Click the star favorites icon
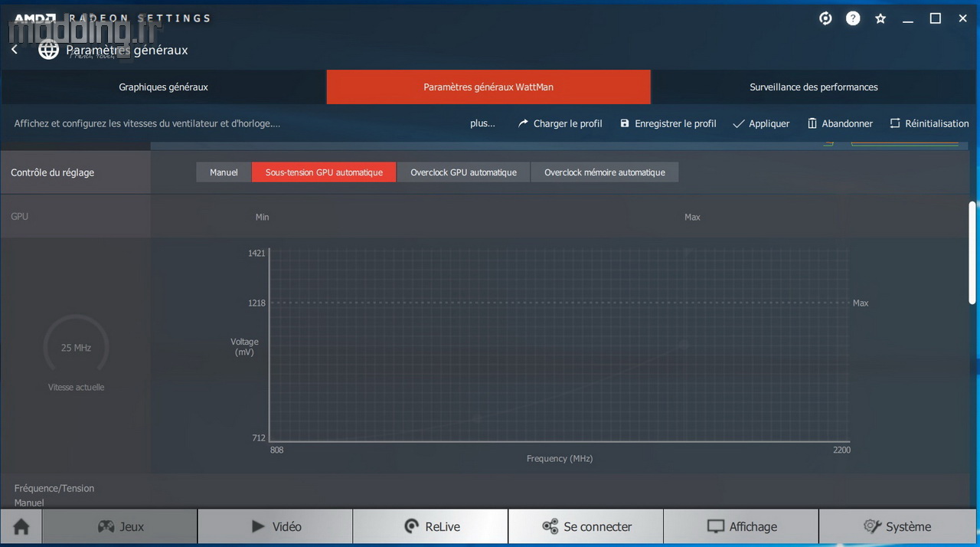 click(880, 18)
